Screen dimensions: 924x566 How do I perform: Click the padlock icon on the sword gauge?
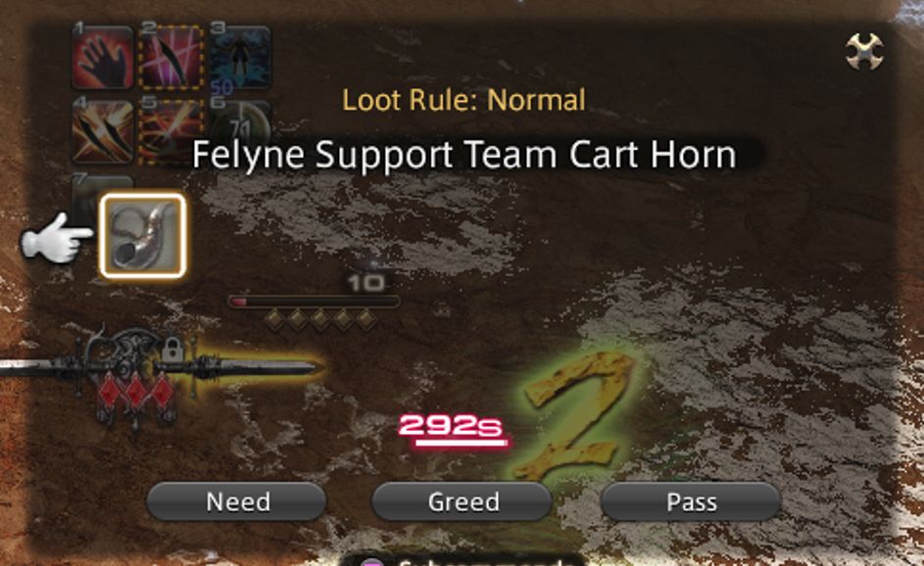[x=172, y=350]
